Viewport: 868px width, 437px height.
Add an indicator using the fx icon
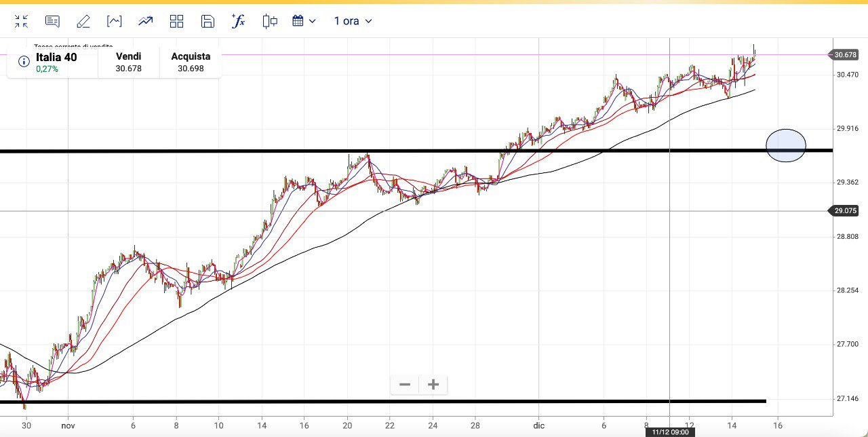coord(238,21)
